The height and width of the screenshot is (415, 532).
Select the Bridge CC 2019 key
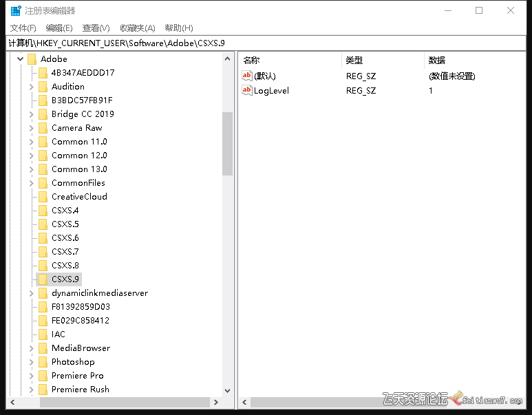click(83, 114)
